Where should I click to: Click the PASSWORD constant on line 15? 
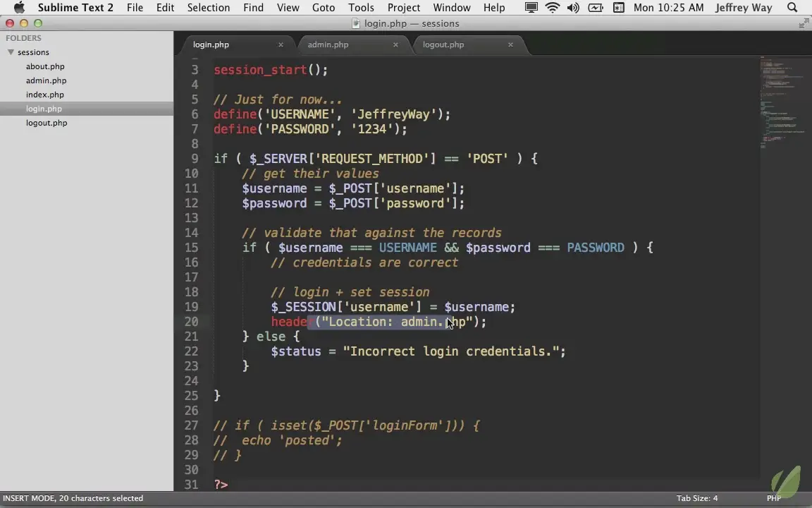[596, 248]
